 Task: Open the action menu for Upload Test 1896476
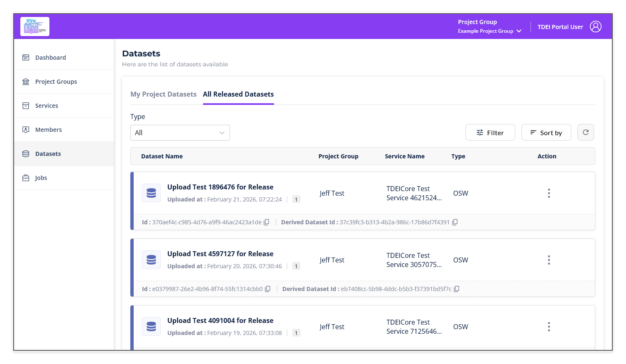(549, 193)
